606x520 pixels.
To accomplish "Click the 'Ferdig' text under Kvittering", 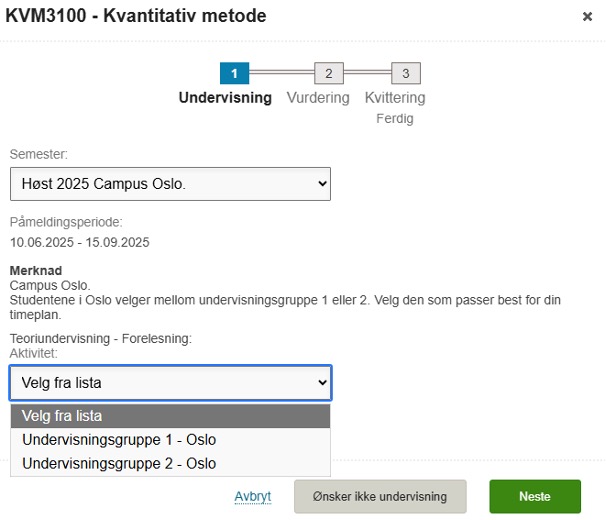I will tap(395, 118).
